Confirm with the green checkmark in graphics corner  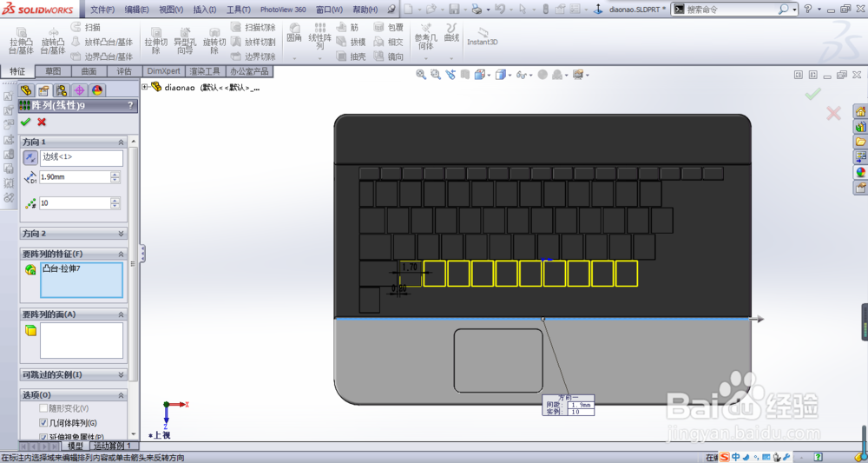tap(812, 94)
